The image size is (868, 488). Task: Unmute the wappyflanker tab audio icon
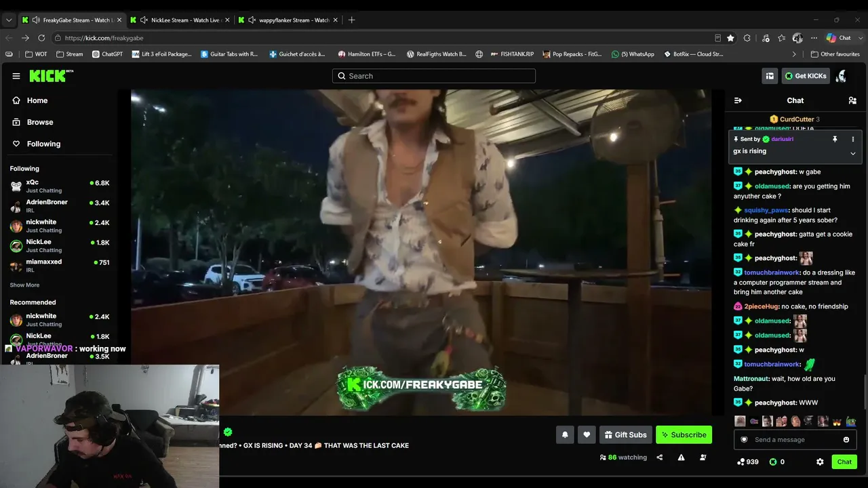coord(252,20)
